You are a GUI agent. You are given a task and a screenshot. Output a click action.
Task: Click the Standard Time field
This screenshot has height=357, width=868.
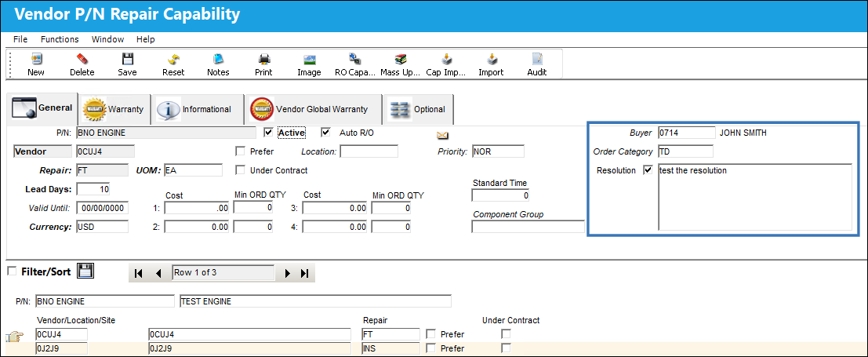pyautogui.click(x=501, y=195)
